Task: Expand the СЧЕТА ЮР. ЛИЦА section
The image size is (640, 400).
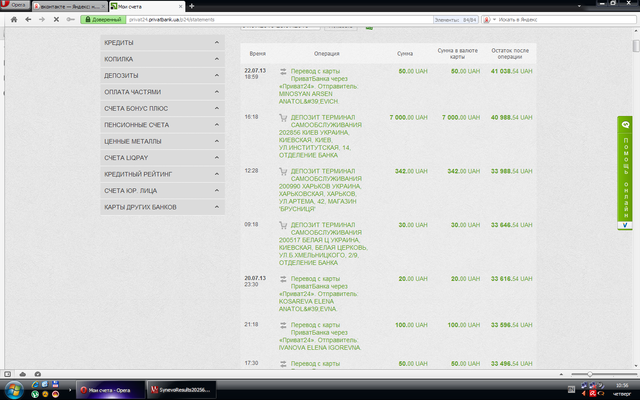Action: tap(162, 191)
